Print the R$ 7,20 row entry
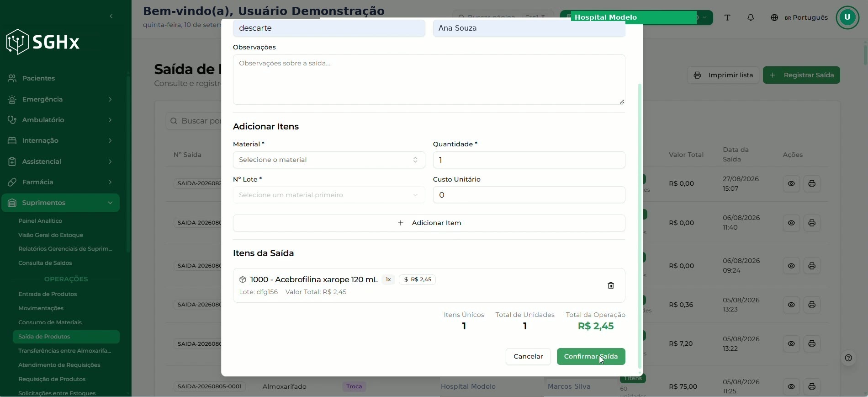The height and width of the screenshot is (397, 868). pyautogui.click(x=812, y=343)
